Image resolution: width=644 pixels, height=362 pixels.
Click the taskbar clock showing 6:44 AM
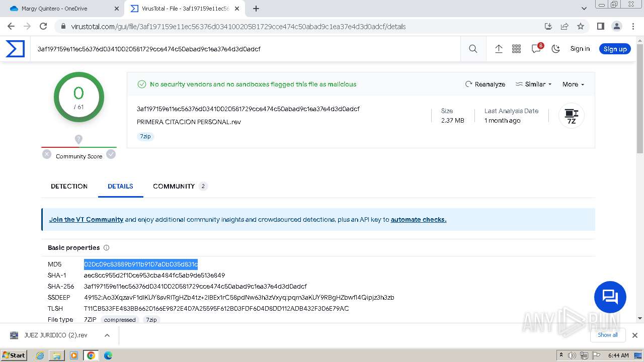[618, 355]
